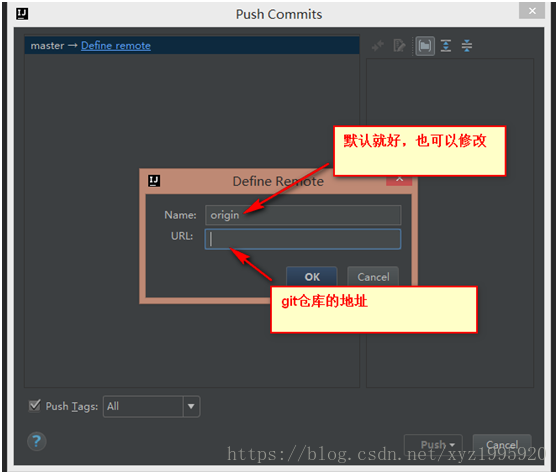Click the Define remote link
Viewport: 558px width, 474px height.
pyautogui.click(x=116, y=46)
